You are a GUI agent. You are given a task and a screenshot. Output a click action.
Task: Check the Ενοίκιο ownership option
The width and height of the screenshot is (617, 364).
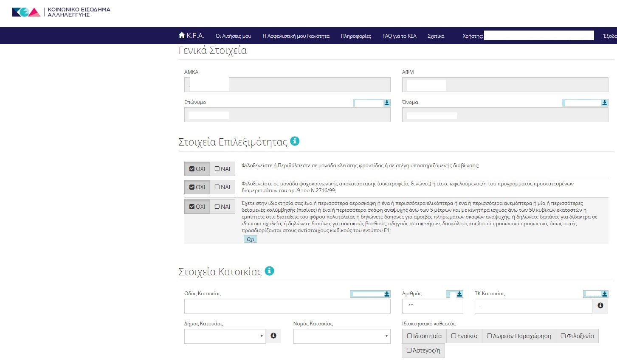464,336
